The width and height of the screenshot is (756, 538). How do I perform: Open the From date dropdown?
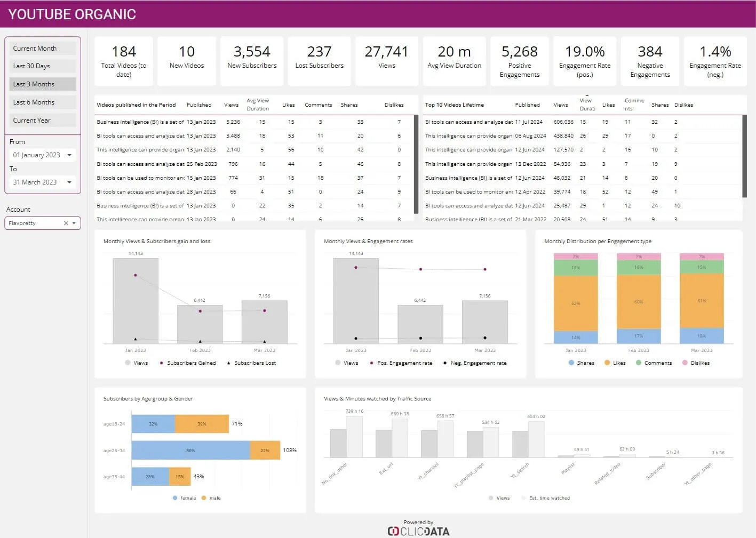[x=69, y=155]
